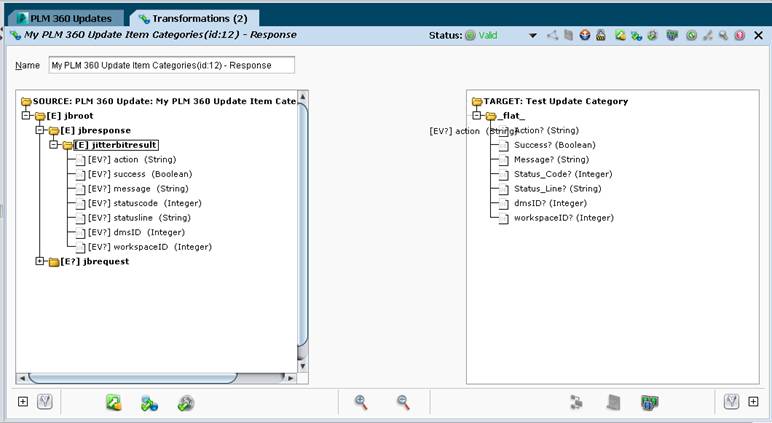This screenshot has height=423, width=772.
Task: Click the gray document icon in bottom toolbar
Action: coord(613,402)
